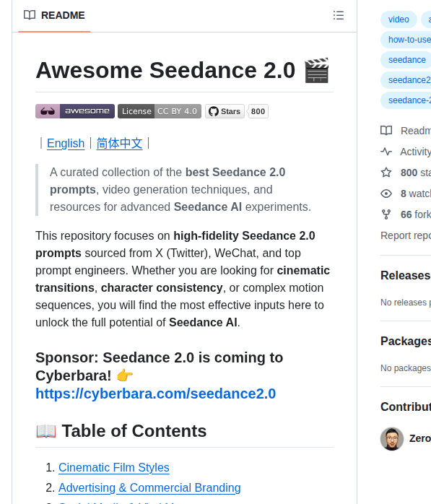The width and height of the screenshot is (431, 504).
Task: Click the contributor avatar photo
Action: [x=392, y=439]
